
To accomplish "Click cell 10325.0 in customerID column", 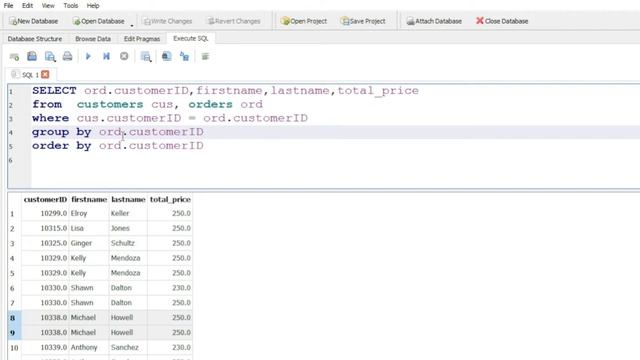I will [x=45, y=243].
